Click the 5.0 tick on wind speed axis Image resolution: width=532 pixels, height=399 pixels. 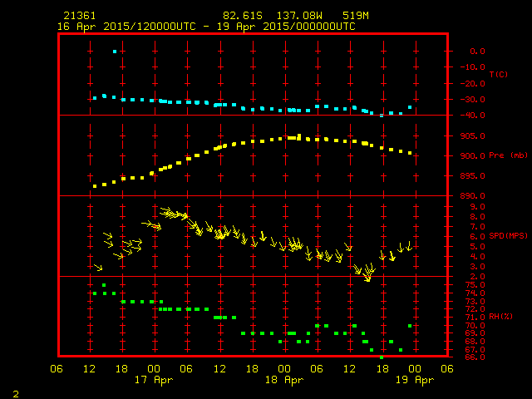click(477, 247)
